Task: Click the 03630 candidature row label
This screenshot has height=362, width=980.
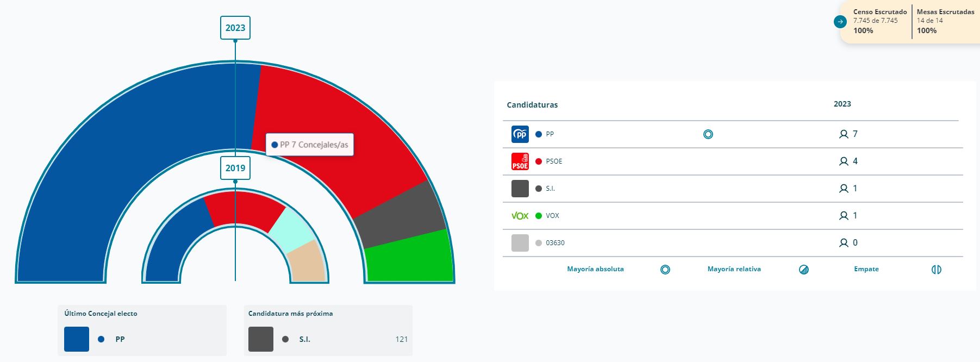Action: coord(555,243)
